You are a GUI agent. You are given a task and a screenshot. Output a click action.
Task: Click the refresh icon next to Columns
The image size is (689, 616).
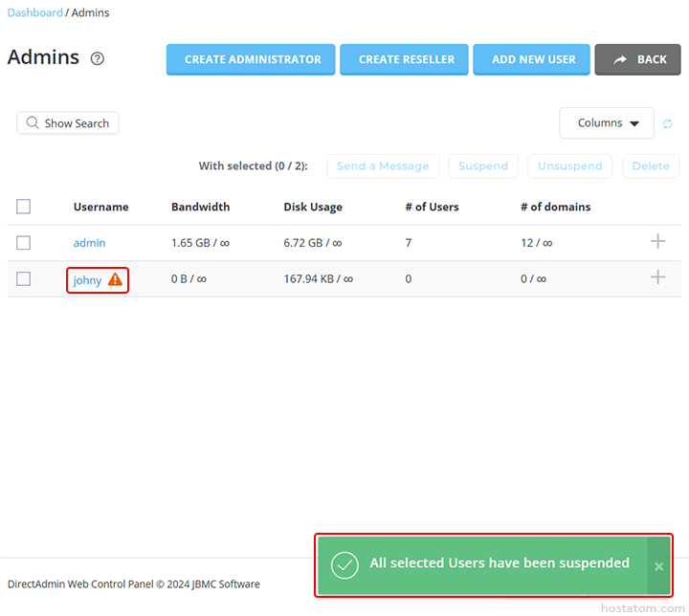click(668, 123)
